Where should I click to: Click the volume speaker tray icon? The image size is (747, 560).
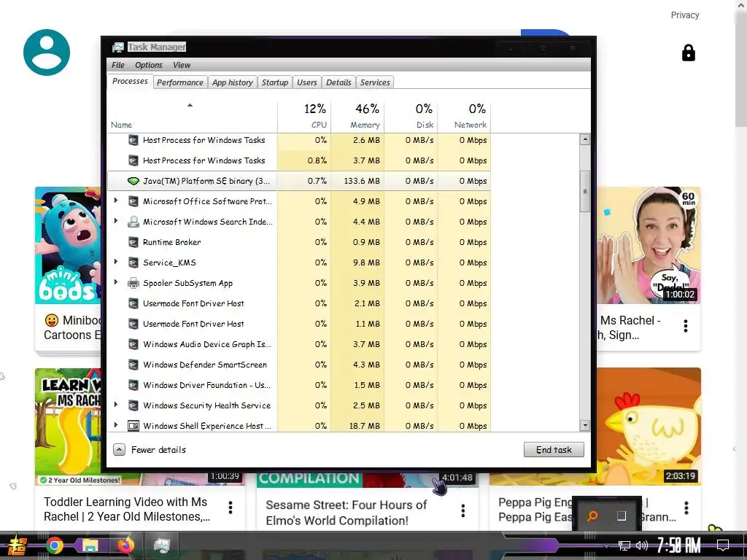click(642, 545)
